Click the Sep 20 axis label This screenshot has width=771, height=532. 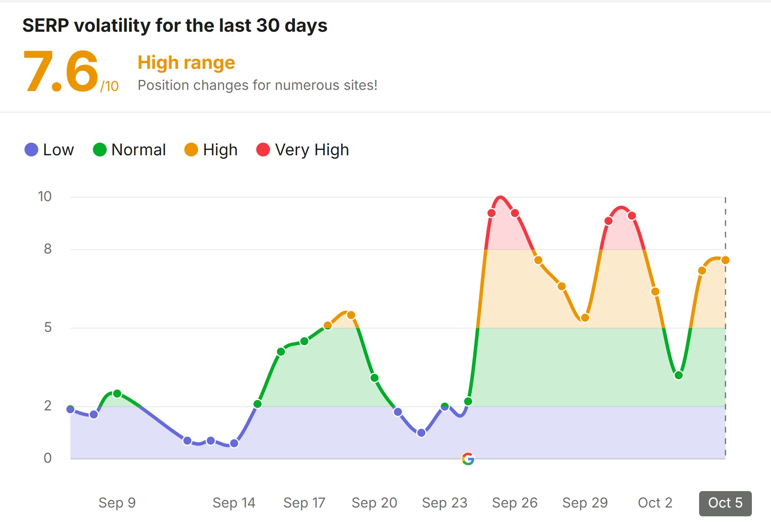(374, 503)
